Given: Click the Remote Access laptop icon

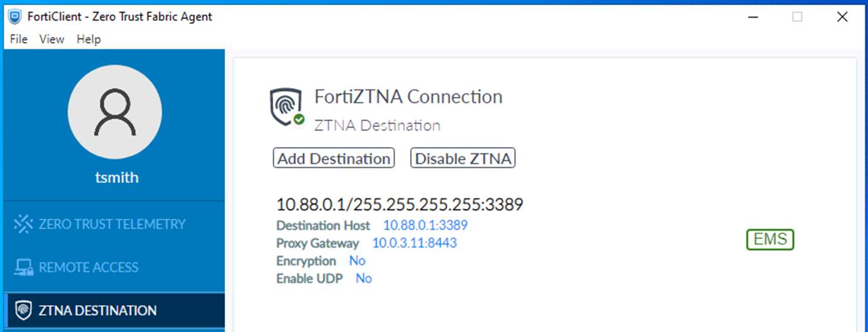Looking at the screenshot, I should click(23, 267).
